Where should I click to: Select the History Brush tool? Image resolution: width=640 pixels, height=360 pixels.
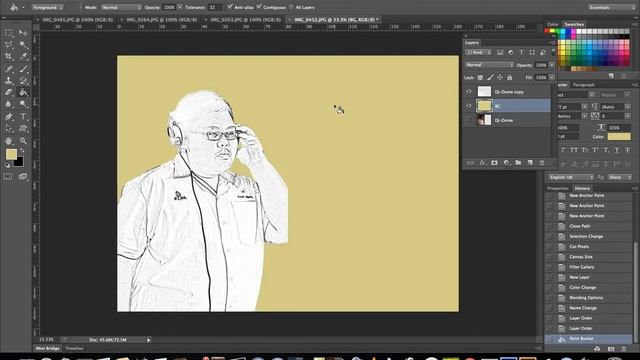click(x=23, y=80)
